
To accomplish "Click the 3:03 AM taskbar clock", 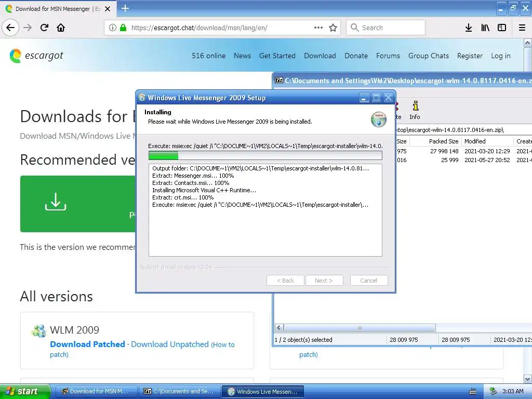I will [513, 391].
